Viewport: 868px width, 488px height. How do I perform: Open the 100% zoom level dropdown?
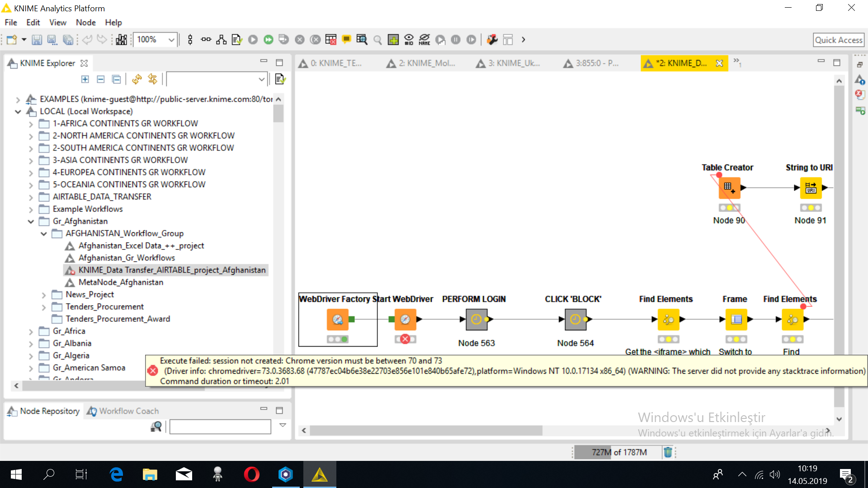coord(171,40)
